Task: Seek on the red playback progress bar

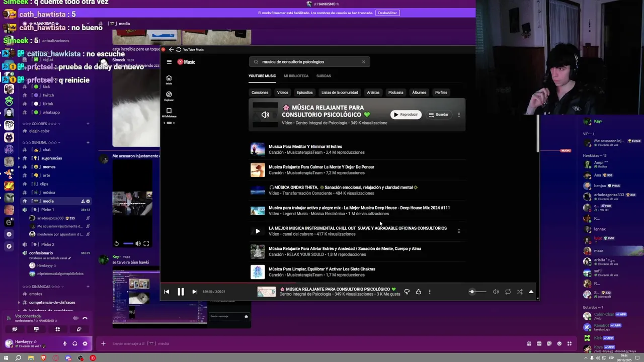Action: 349,283
